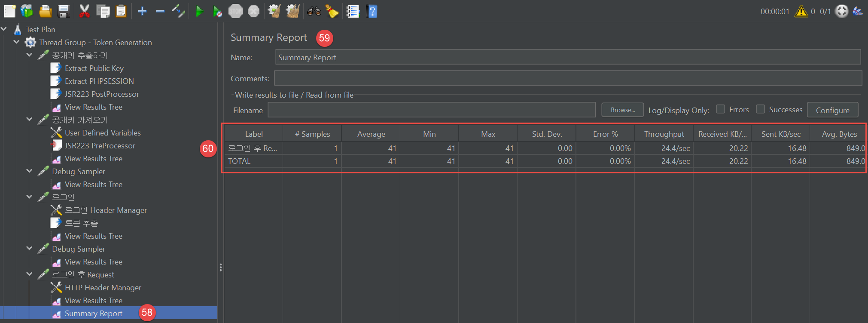
Task: Select HTTP Header Manager tree item
Action: 103,287
